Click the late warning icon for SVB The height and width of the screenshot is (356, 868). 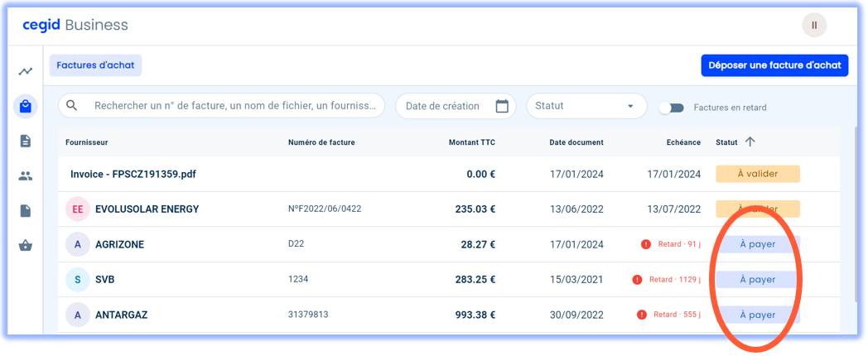[x=637, y=280]
